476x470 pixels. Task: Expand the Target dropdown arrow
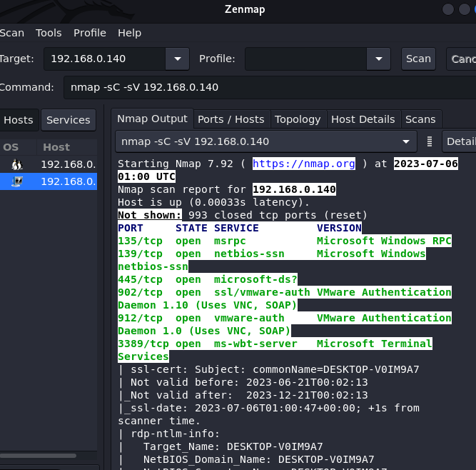click(x=178, y=59)
